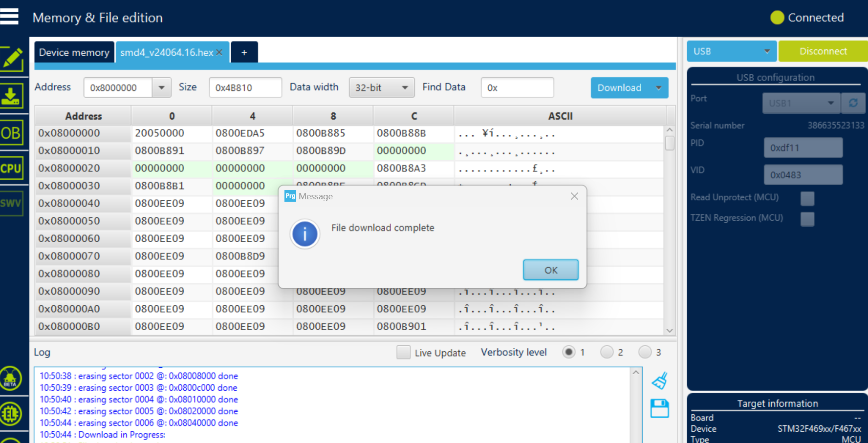The image size is (868, 443).
Task: Click the yellow Connected status indicator
Action: click(x=777, y=18)
